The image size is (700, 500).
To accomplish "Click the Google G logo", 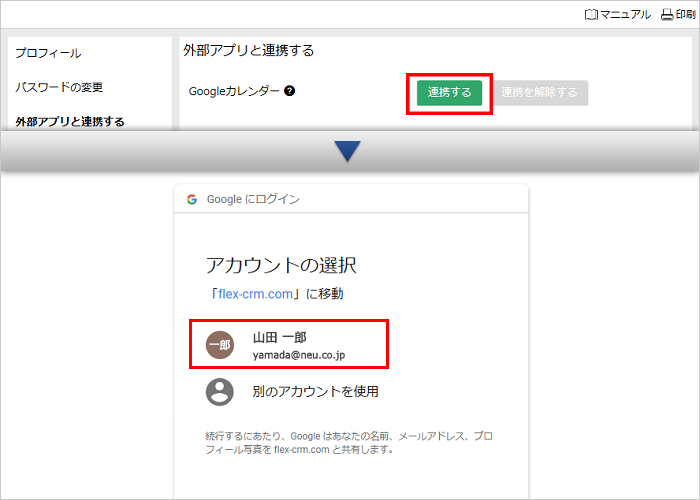I will (192, 199).
